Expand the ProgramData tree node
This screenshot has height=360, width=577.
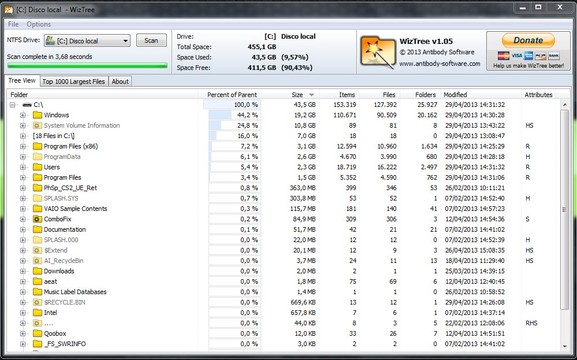23,157
